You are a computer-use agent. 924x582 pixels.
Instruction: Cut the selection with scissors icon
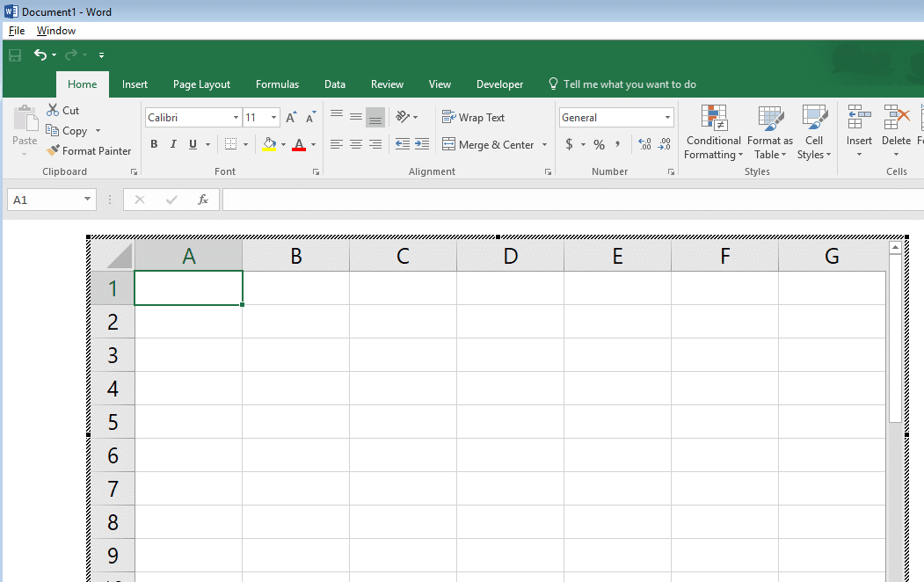[x=62, y=110]
